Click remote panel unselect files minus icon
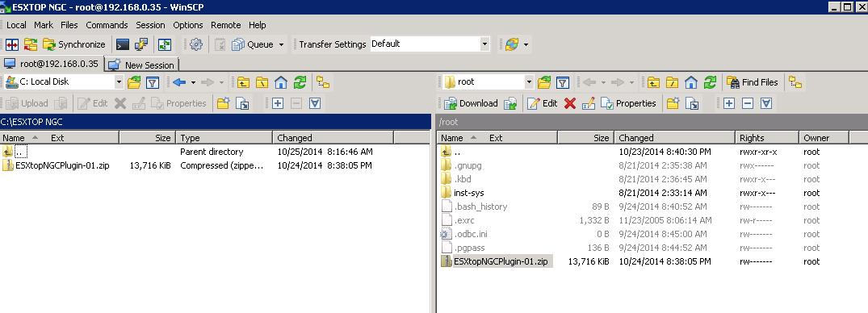Image resolution: width=868 pixels, height=313 pixels. pos(748,103)
